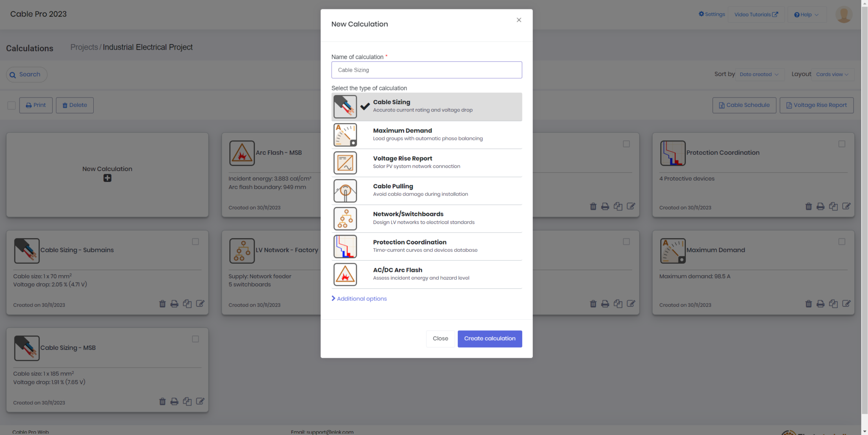This screenshot has width=868, height=435.
Task: Print the Maximum Demand card
Action: pyautogui.click(x=821, y=304)
